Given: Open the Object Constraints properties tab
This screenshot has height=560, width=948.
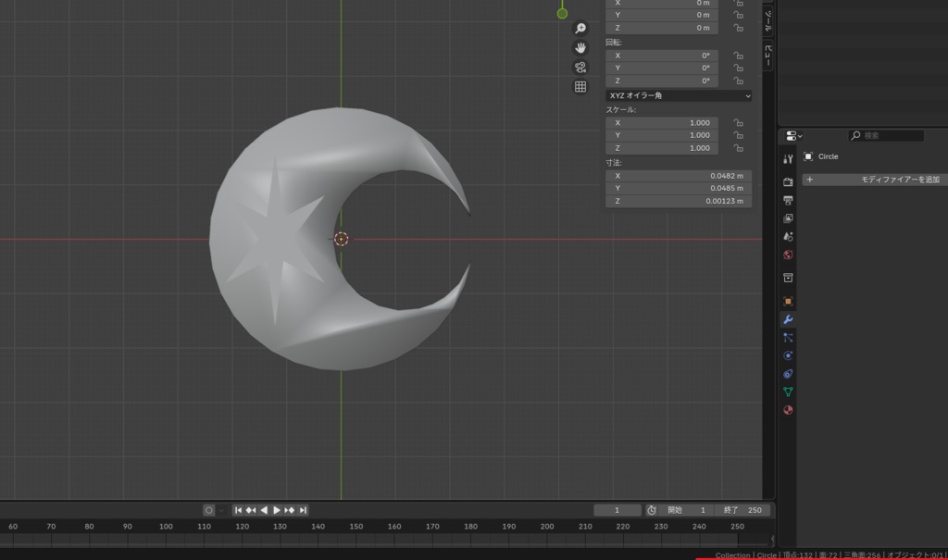Looking at the screenshot, I should [788, 374].
